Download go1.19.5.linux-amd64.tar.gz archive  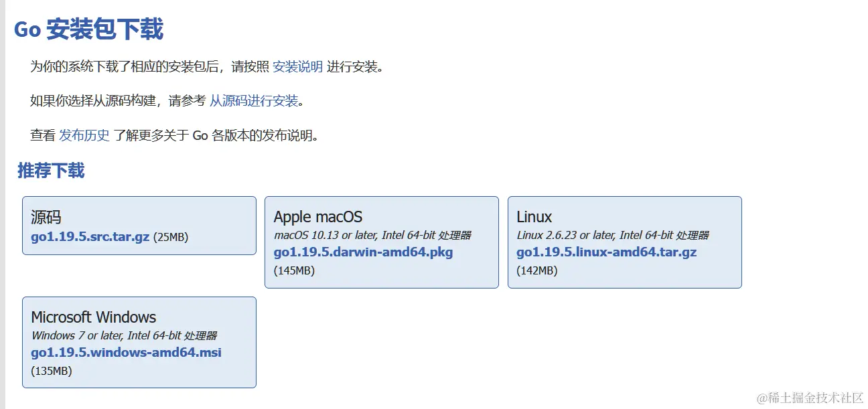click(x=606, y=252)
